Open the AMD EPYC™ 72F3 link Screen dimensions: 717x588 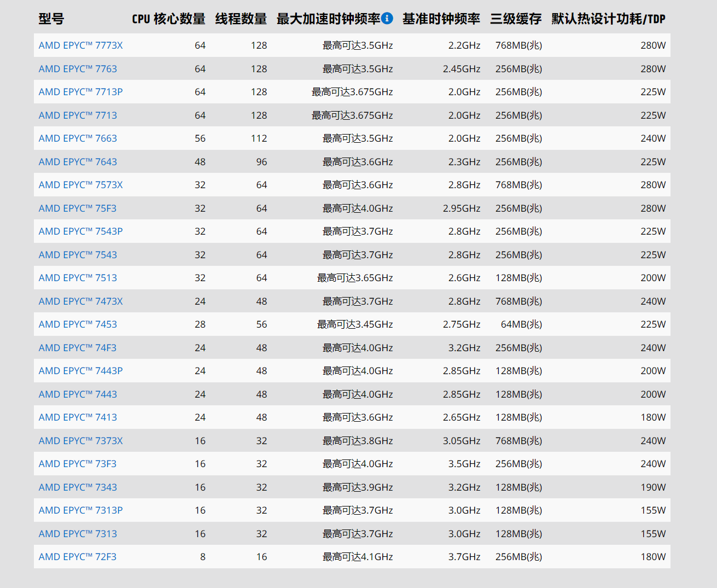(x=78, y=557)
